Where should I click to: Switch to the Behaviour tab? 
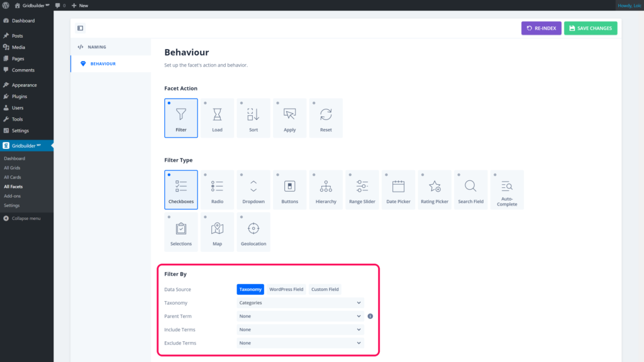click(x=111, y=64)
